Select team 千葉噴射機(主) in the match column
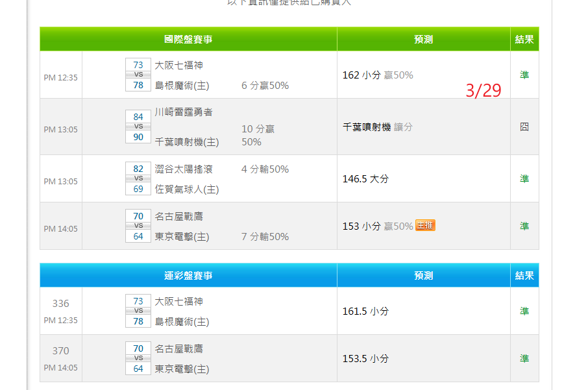588x390 pixels. click(x=187, y=142)
